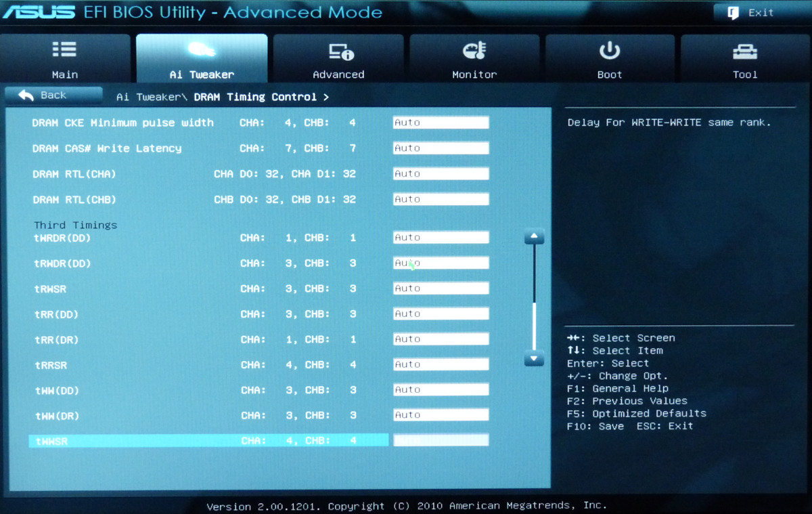Click the F1: General Help hint
812x514 pixels.
coord(618,389)
